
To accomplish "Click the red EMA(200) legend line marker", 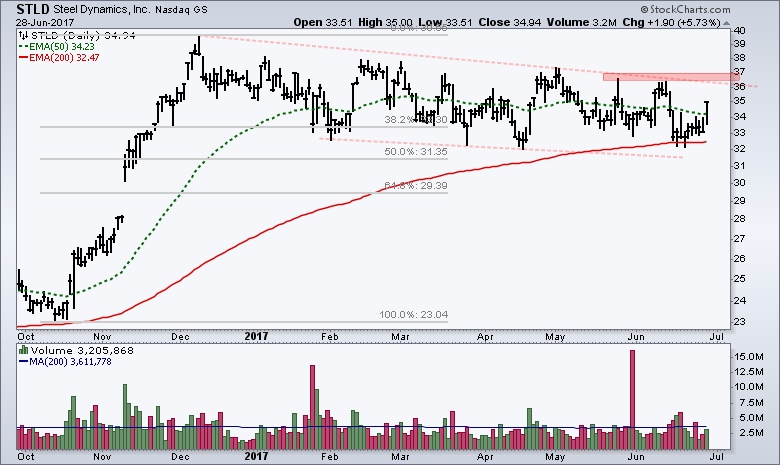I will pos(23,58).
